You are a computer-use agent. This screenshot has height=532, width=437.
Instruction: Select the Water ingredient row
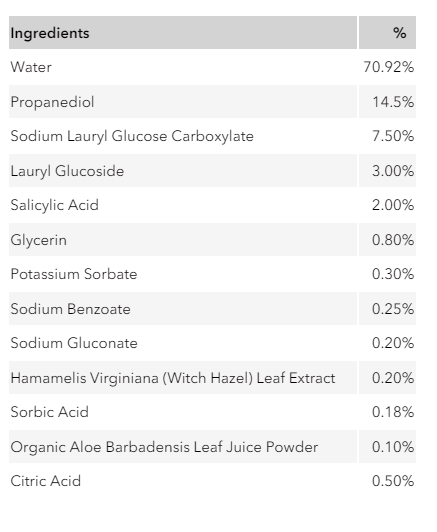212,67
